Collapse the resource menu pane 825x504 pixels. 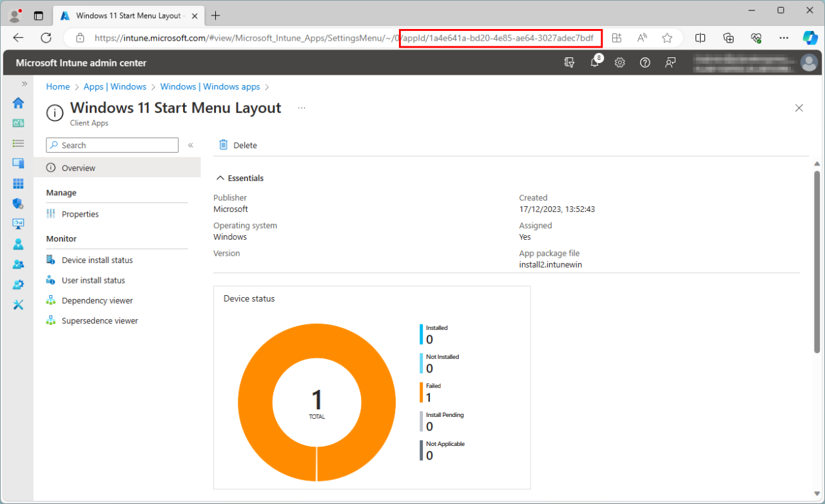[191, 146]
